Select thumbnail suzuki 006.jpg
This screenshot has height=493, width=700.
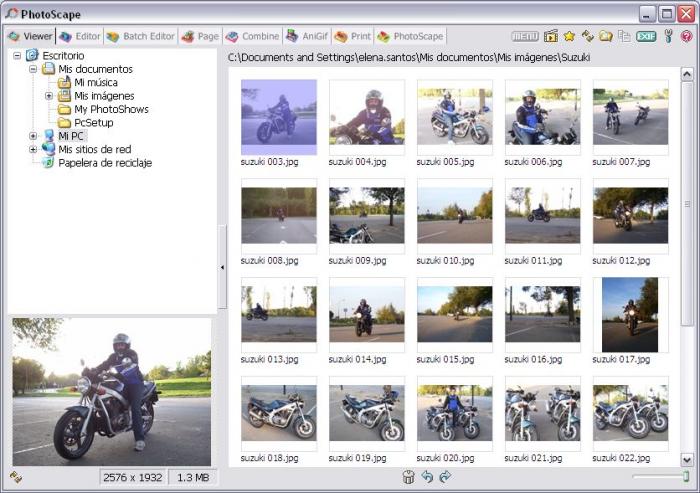click(542, 117)
